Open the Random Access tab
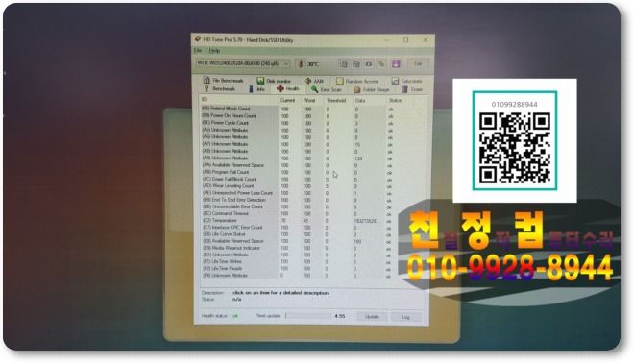This screenshot has width=634, height=364. pos(357,82)
